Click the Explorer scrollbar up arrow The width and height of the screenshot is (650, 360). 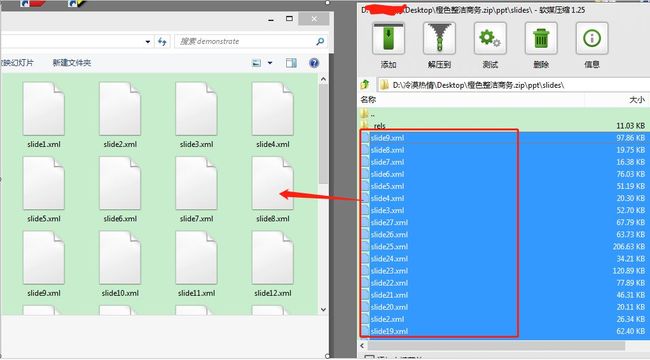[323, 79]
